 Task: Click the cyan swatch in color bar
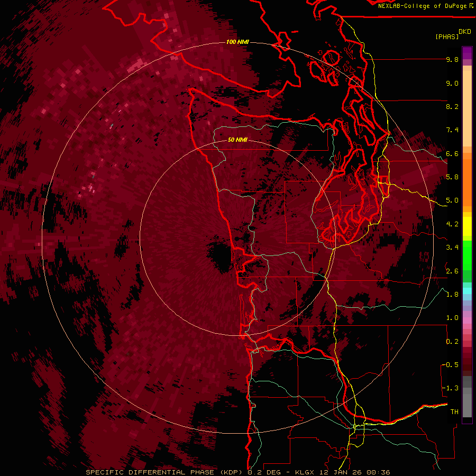467,291
